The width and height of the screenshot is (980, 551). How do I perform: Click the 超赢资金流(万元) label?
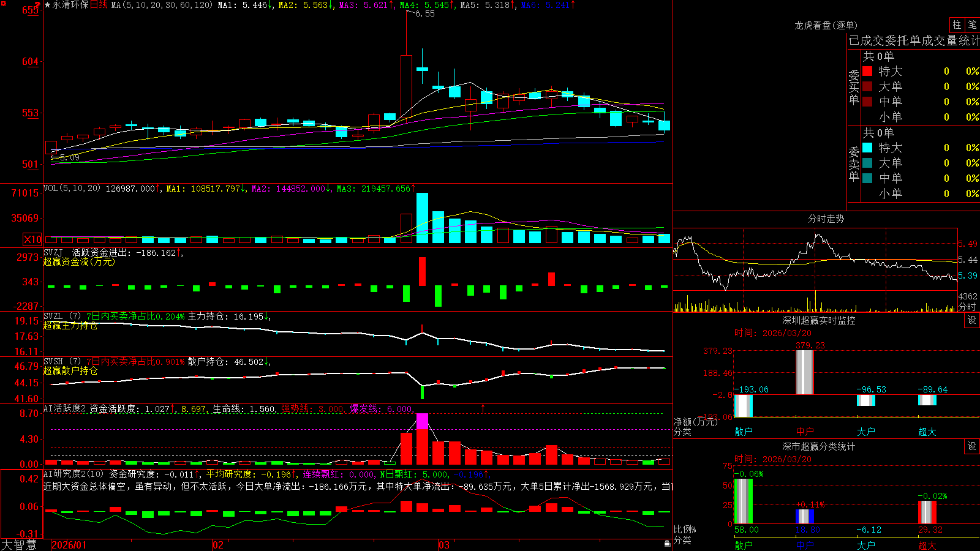click(x=79, y=261)
